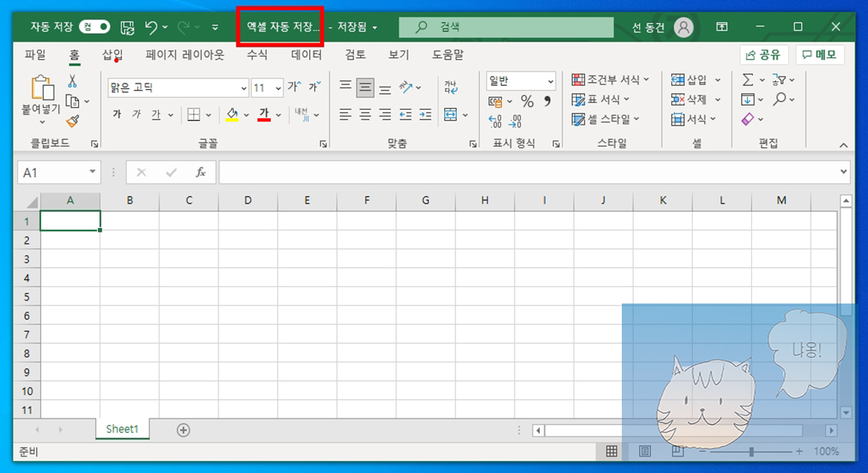Switch to 페이지 레이아웃 tab
This screenshot has height=473, width=868.
pos(185,54)
